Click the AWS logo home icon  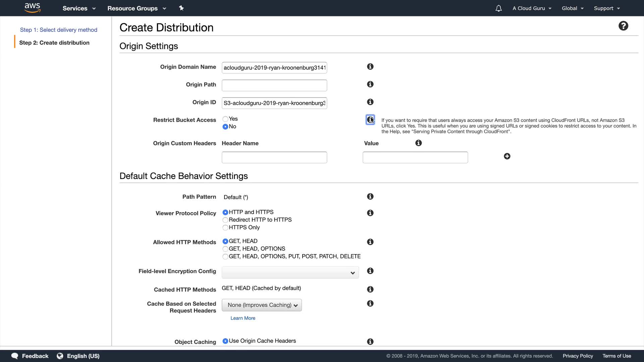click(32, 8)
